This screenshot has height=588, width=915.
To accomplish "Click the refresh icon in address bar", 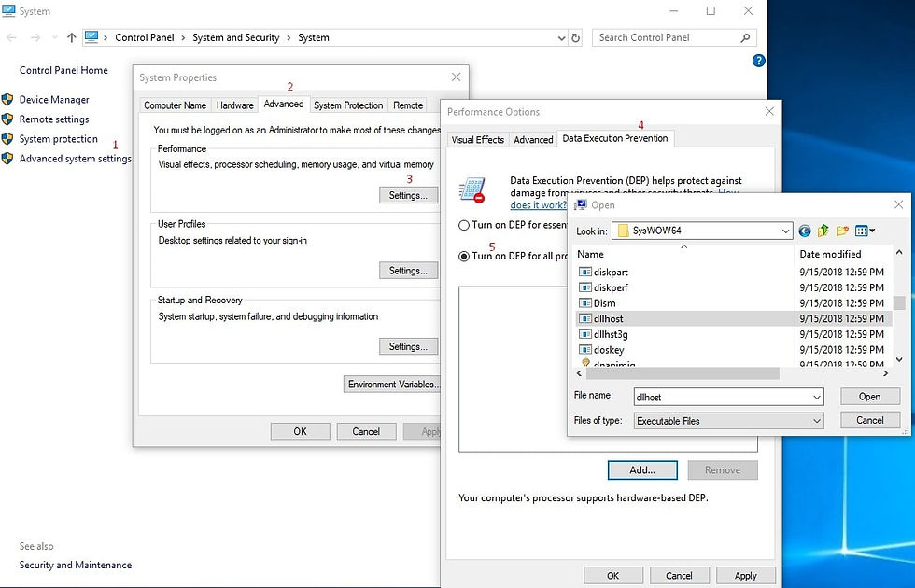I will [575, 38].
